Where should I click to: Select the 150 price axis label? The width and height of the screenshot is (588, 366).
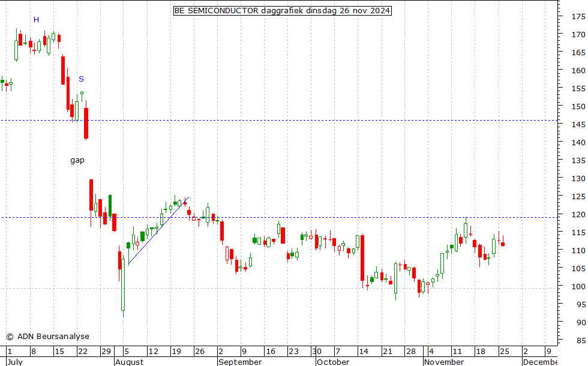[578, 107]
